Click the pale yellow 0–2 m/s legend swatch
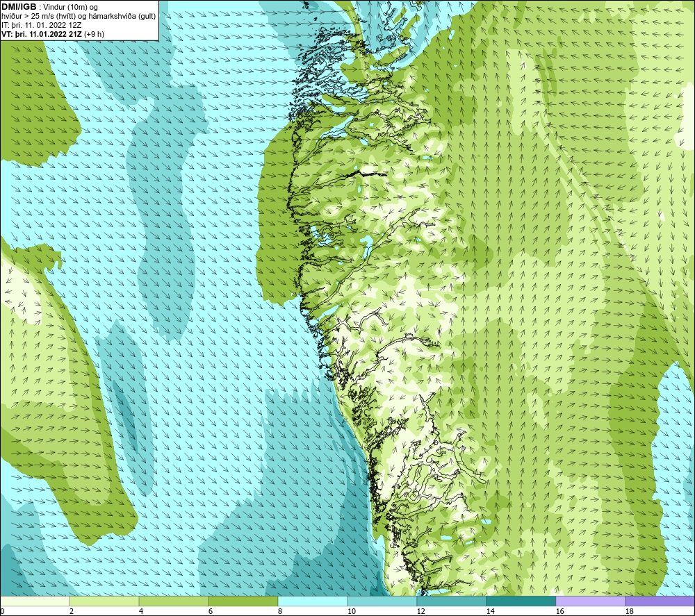This screenshot has width=695, height=616. point(35,601)
